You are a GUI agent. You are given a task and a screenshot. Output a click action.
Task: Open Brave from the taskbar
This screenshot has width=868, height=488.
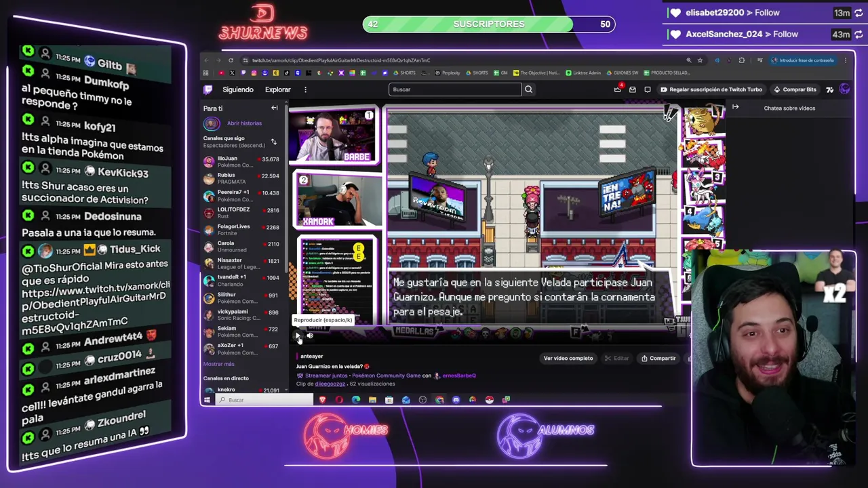click(322, 400)
